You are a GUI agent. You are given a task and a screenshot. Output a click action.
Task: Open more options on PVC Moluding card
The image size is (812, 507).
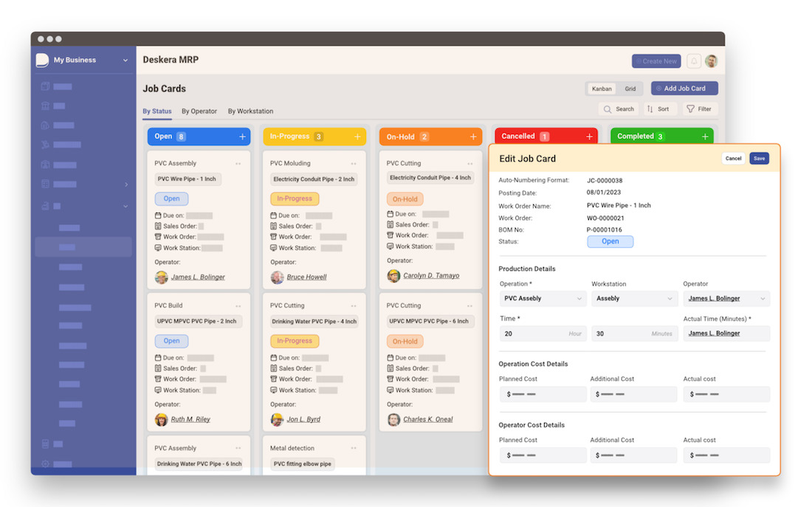pyautogui.click(x=354, y=164)
